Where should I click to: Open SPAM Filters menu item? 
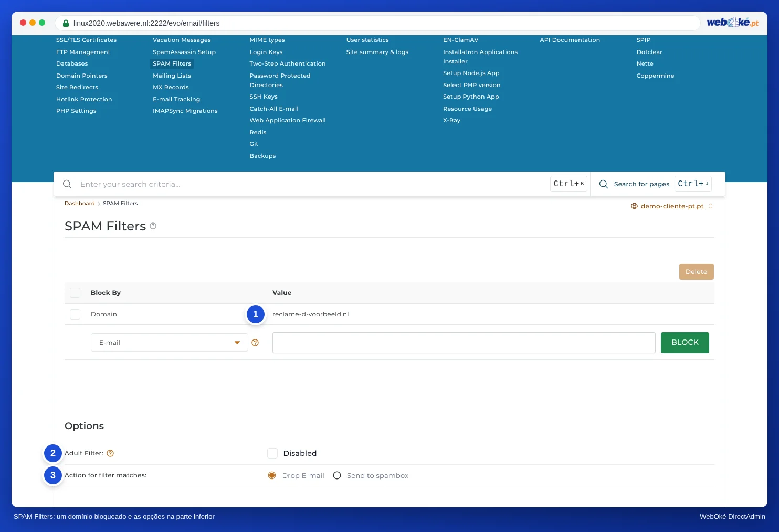pyautogui.click(x=172, y=63)
